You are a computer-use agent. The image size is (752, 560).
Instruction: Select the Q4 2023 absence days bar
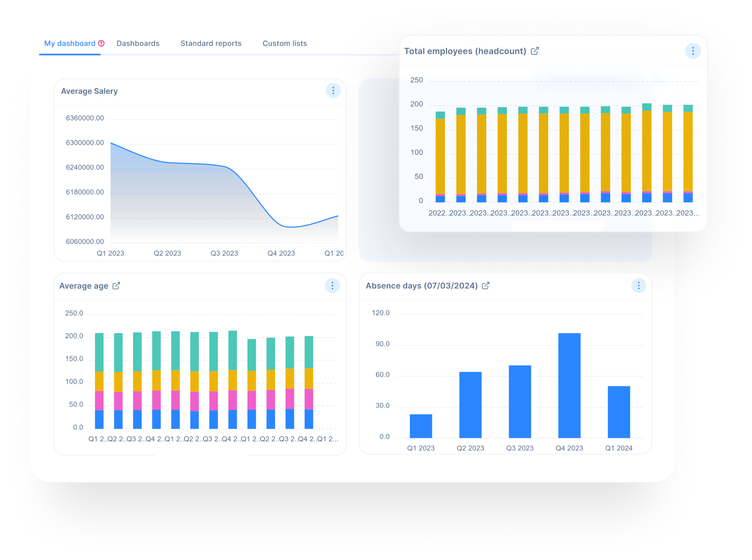[569, 385]
